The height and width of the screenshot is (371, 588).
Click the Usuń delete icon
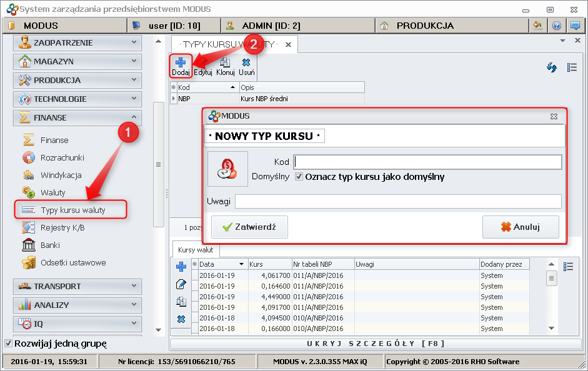246,62
